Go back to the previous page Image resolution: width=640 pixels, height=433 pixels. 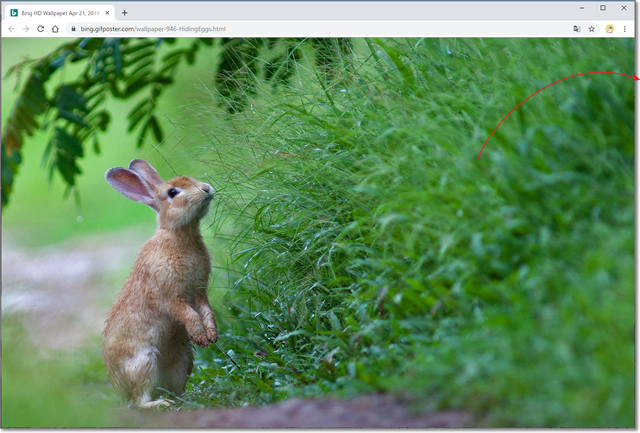point(11,29)
